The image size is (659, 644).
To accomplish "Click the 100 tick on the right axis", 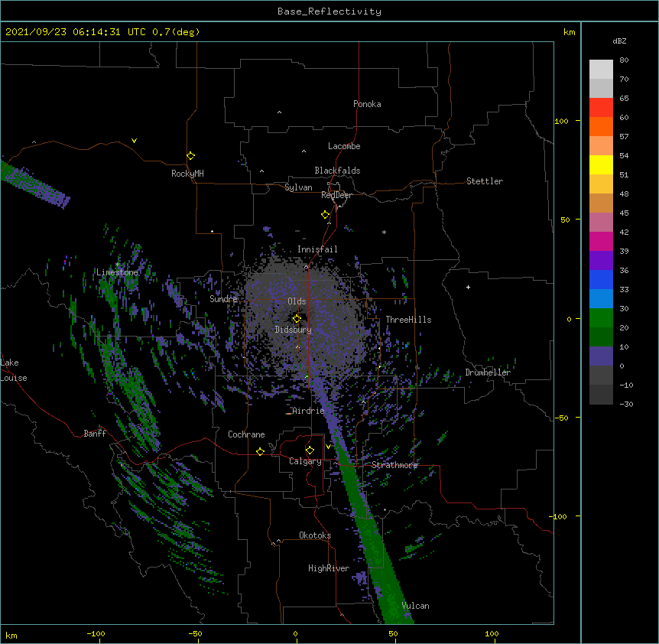I will [561, 121].
